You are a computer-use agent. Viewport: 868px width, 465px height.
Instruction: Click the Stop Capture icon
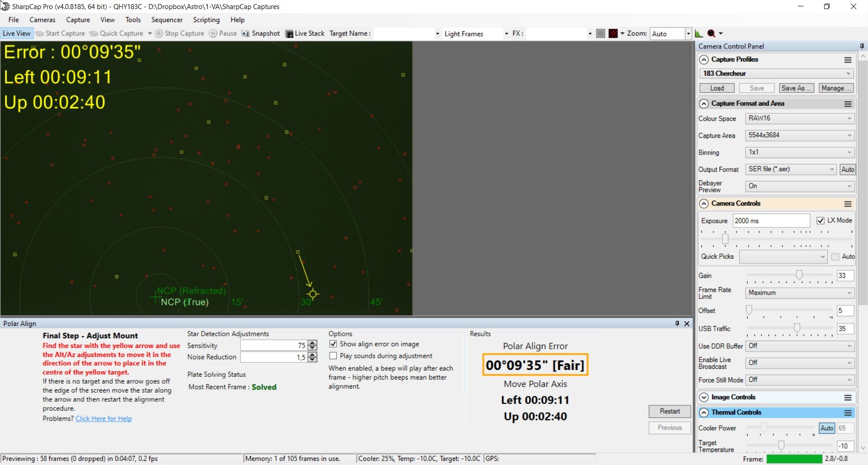click(x=159, y=33)
